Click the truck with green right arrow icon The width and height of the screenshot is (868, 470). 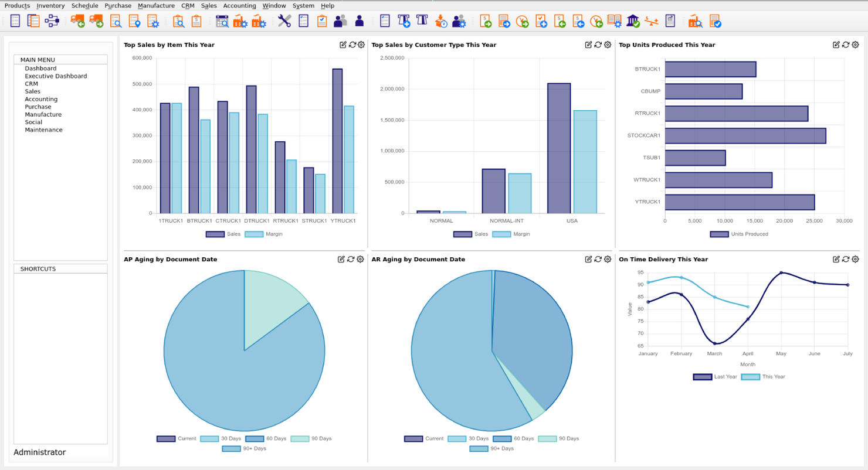tap(97, 21)
